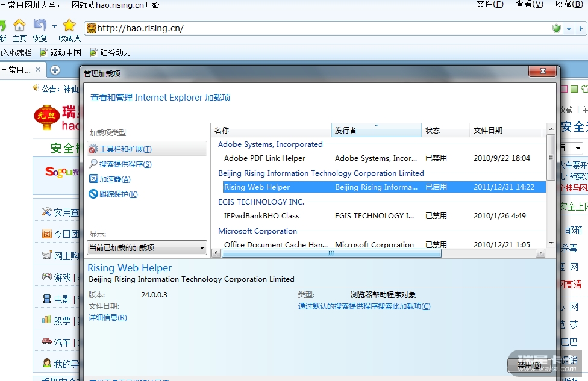
Task: Click the horizontal scrollbar thumb in add-on list
Action: click(331, 253)
